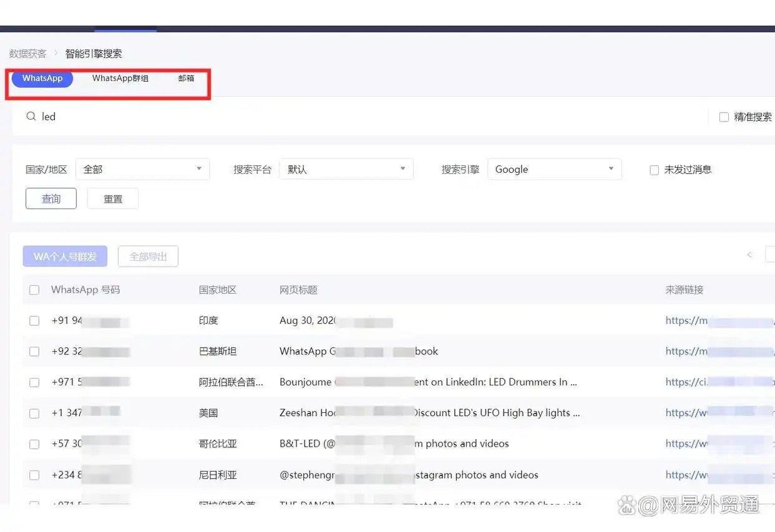The width and height of the screenshot is (775, 532).
Task: Open the source link in the 尼日利亚 row
Action: pos(720,475)
